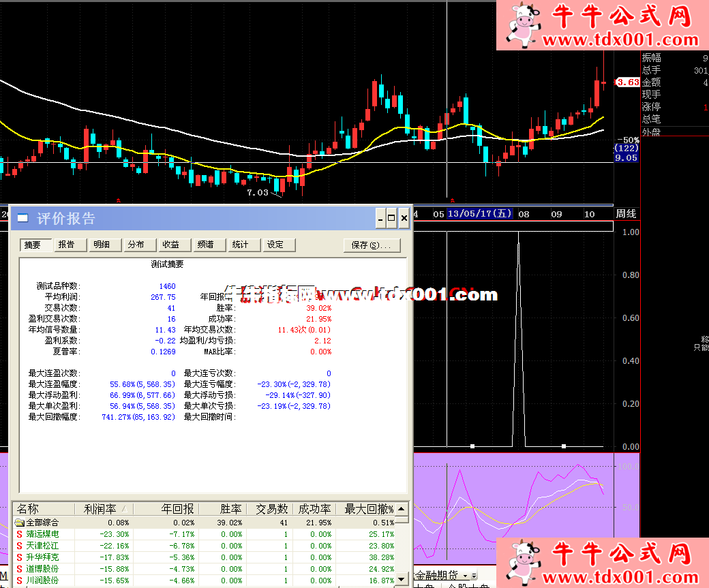
Task: Select the 分布 tab
Action: tap(136, 245)
